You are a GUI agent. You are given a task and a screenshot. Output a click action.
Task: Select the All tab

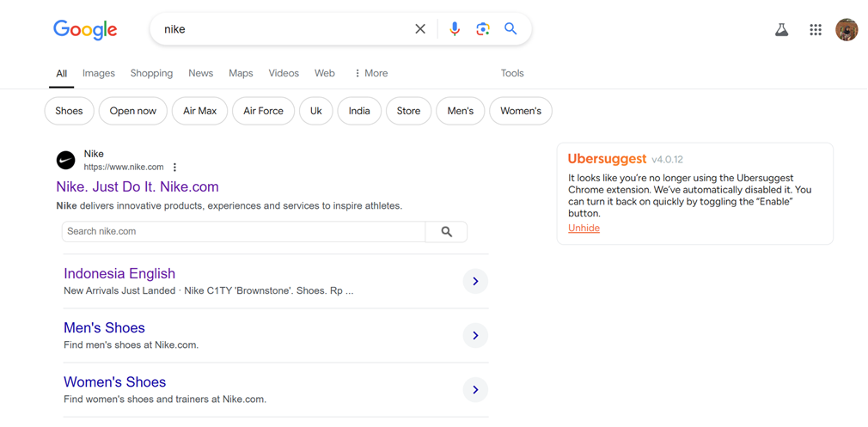tap(61, 73)
